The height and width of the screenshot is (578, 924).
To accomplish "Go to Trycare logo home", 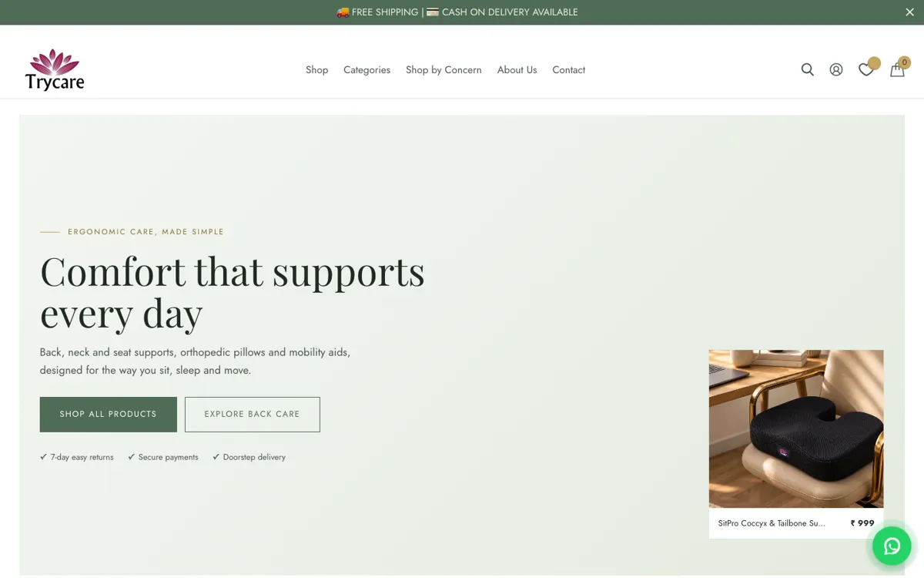I will coord(55,70).
